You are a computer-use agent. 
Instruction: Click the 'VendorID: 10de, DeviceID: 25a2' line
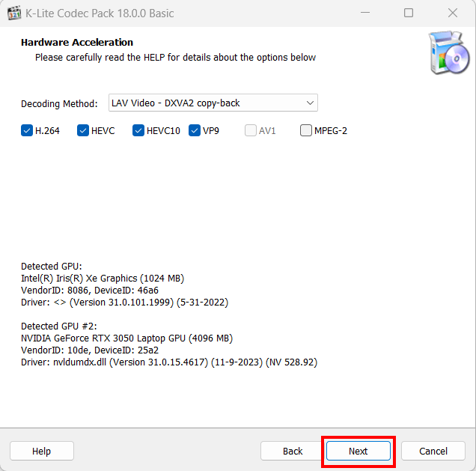[x=90, y=350]
